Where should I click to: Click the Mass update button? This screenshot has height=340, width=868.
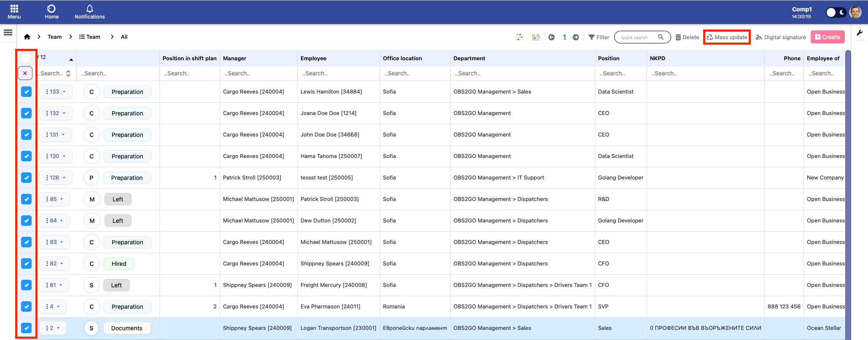click(x=727, y=37)
